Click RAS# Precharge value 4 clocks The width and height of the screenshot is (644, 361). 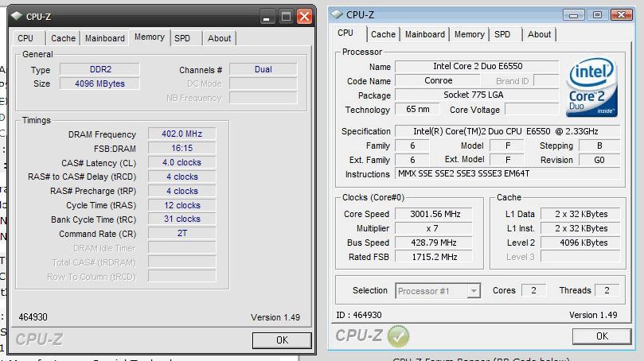point(182,191)
